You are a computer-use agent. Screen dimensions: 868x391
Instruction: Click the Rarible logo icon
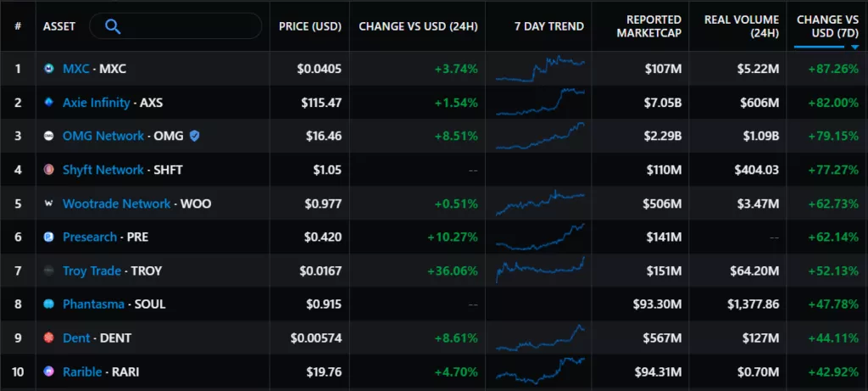pyautogui.click(x=49, y=371)
